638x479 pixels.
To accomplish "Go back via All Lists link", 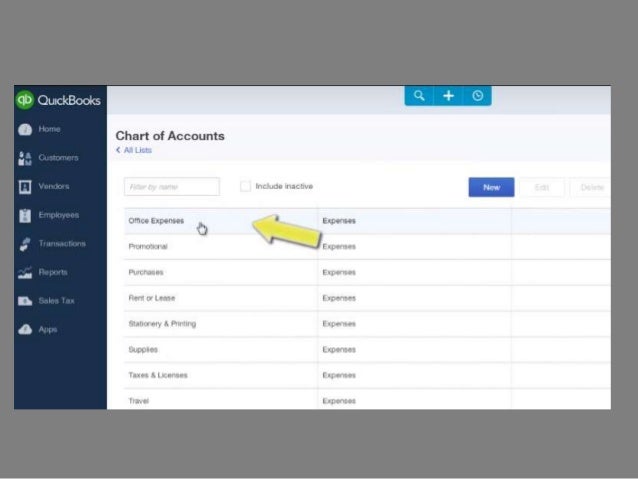I will (138, 150).
